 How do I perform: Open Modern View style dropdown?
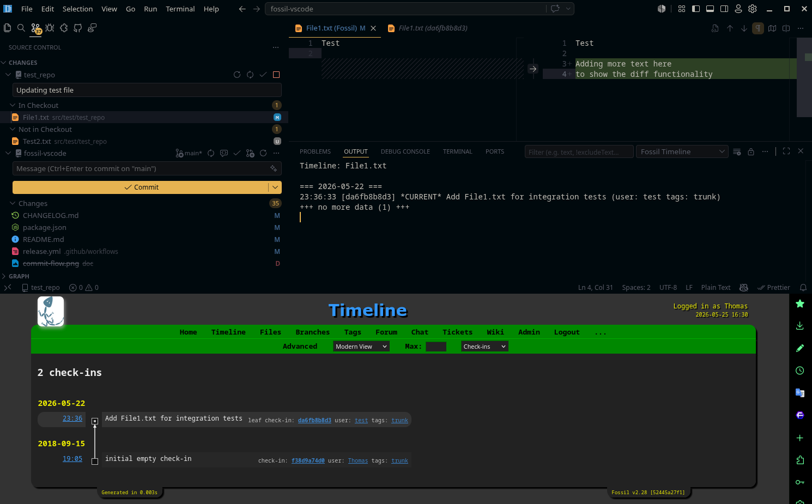361,347
